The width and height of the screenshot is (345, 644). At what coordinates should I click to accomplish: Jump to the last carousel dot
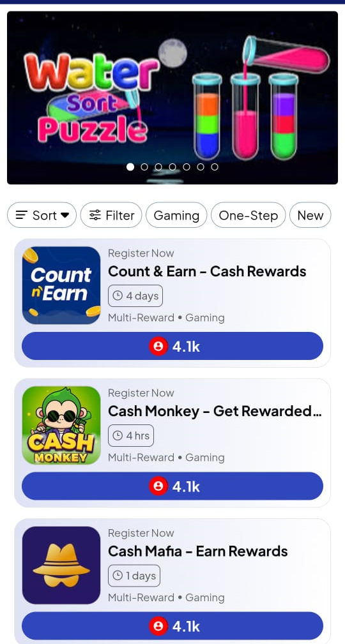click(215, 167)
